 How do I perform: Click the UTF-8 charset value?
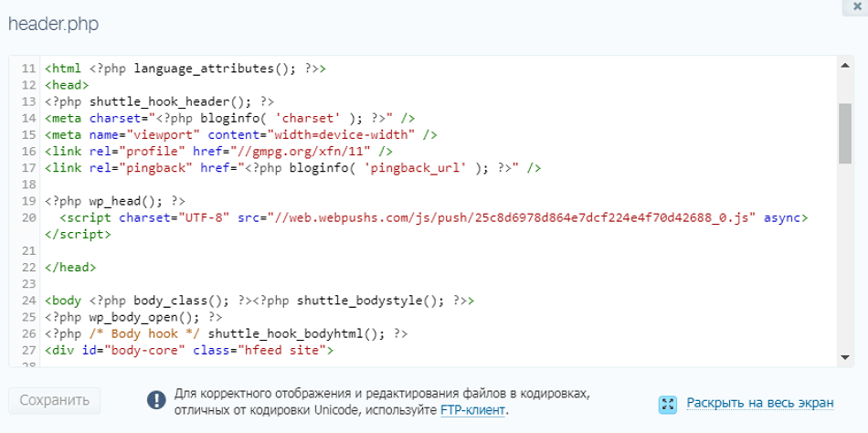(205, 218)
